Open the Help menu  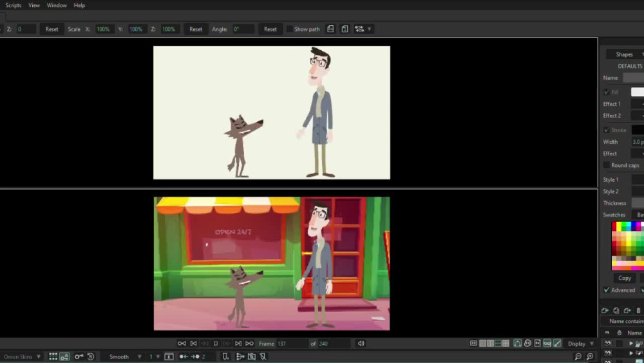coord(79,5)
